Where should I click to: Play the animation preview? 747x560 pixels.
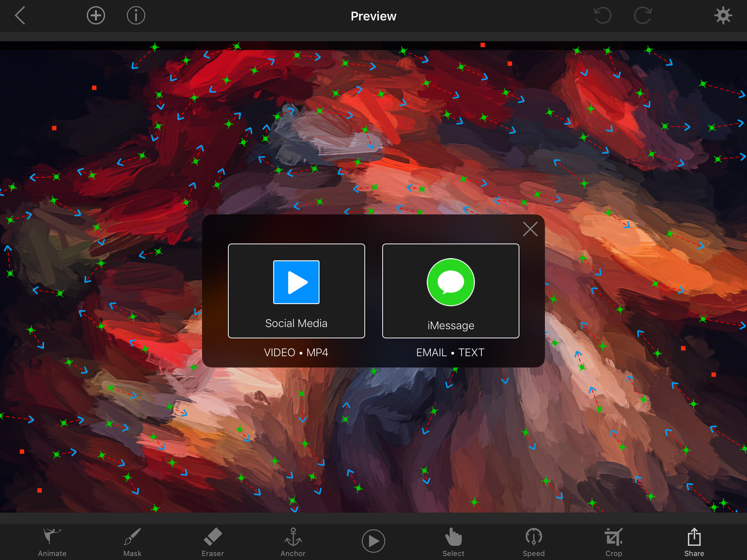[x=373, y=541]
